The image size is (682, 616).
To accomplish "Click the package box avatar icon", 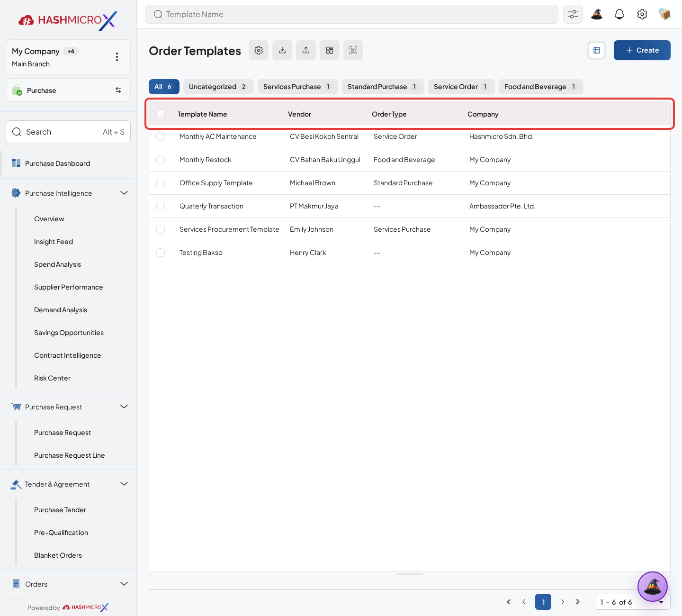I will (x=664, y=14).
